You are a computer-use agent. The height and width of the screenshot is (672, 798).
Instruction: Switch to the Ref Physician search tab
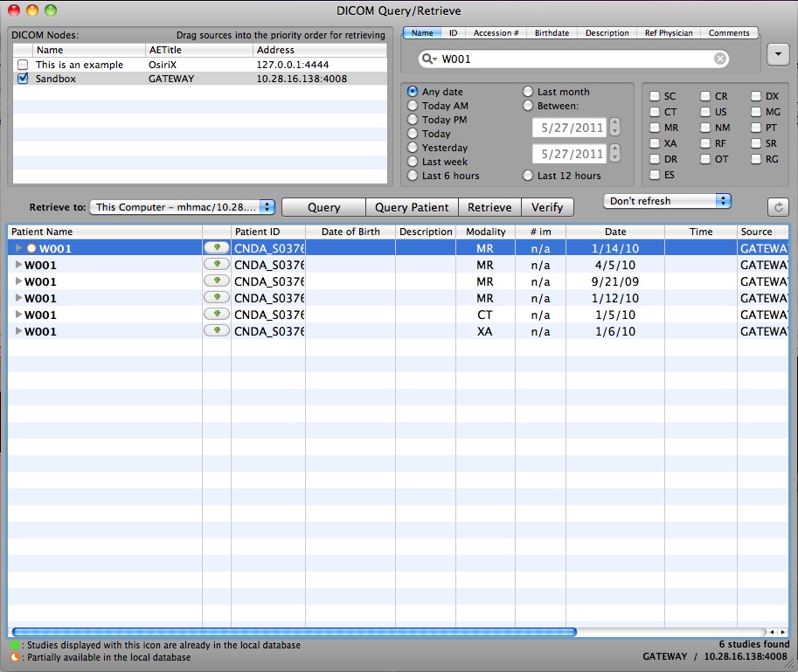coord(669,33)
